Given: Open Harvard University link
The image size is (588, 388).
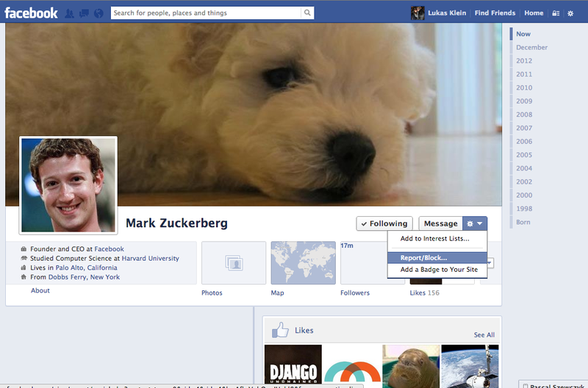Looking at the screenshot, I should pyautogui.click(x=151, y=258).
